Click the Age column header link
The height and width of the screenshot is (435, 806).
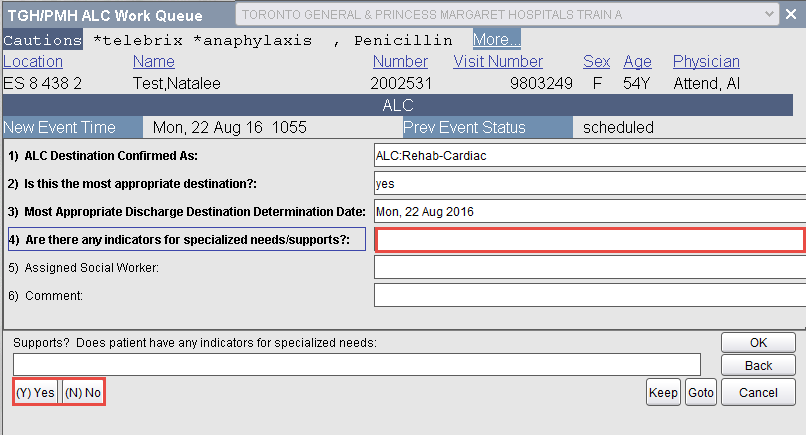click(x=637, y=62)
